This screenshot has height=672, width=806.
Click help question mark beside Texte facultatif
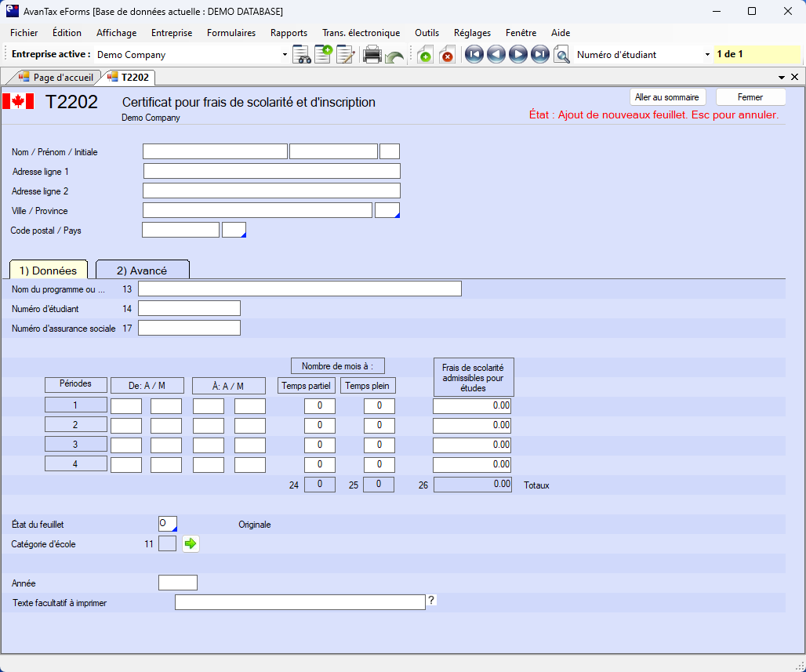tap(431, 601)
